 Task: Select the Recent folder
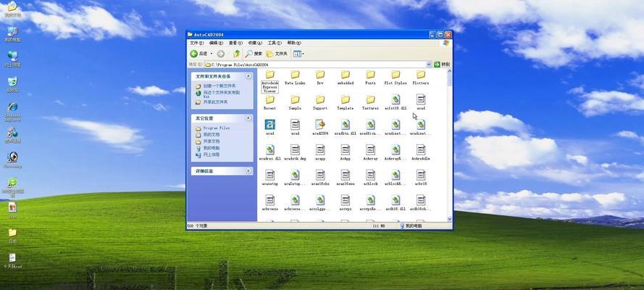tap(269, 102)
